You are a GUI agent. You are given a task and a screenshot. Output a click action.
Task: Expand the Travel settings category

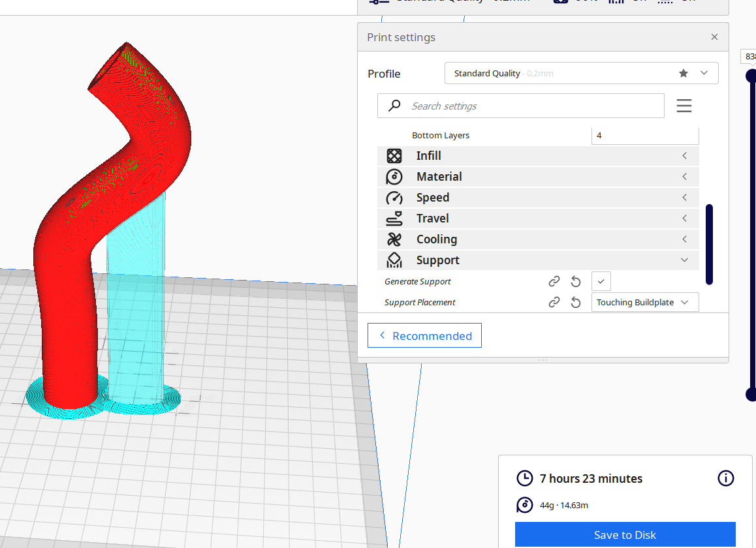click(537, 219)
